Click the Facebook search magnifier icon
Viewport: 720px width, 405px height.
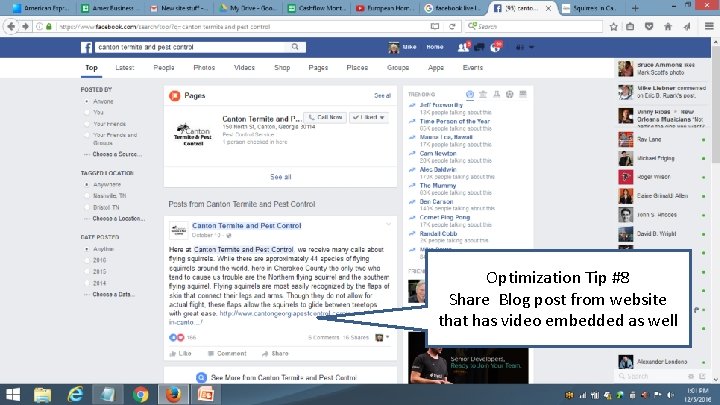tap(295, 47)
